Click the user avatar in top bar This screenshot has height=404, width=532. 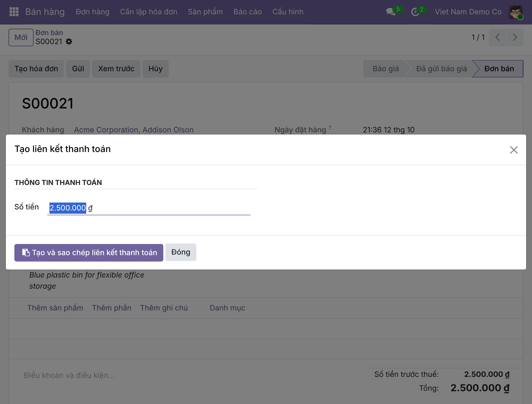(516, 12)
